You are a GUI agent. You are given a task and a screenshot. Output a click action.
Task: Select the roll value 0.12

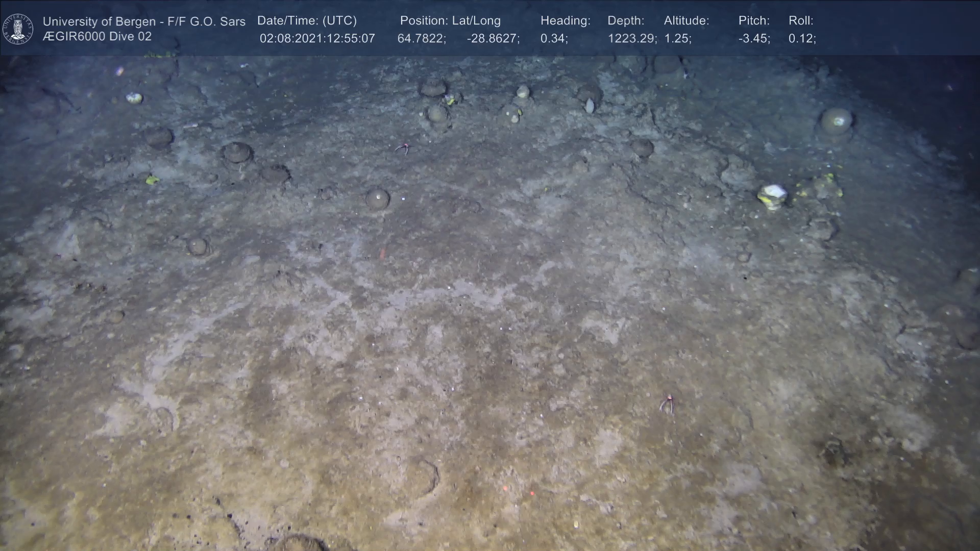tap(802, 39)
